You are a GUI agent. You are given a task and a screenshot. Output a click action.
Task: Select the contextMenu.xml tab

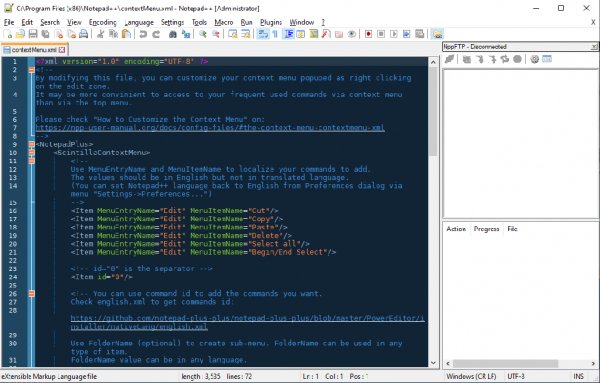click(x=34, y=50)
